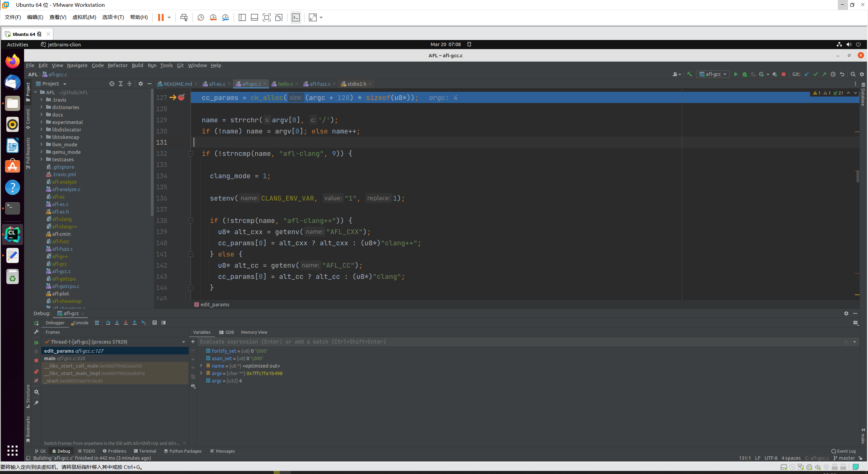The height and width of the screenshot is (474, 868).
Task: Click Git commit green checkmark
Action: (x=815, y=74)
